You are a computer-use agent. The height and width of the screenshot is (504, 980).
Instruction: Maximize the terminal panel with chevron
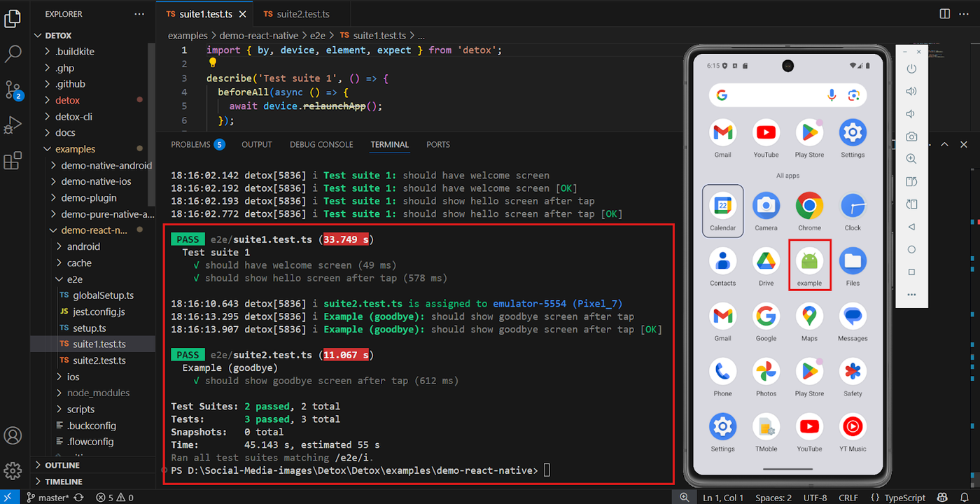944,144
